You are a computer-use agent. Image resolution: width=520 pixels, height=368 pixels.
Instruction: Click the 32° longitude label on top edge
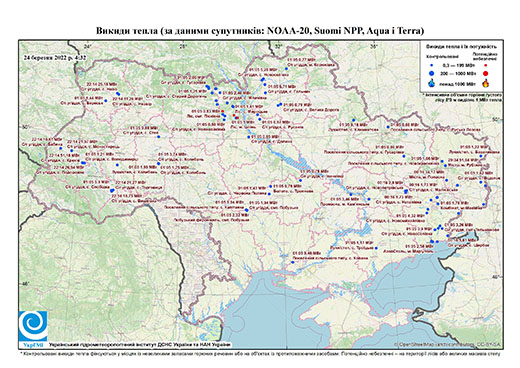click(x=279, y=47)
